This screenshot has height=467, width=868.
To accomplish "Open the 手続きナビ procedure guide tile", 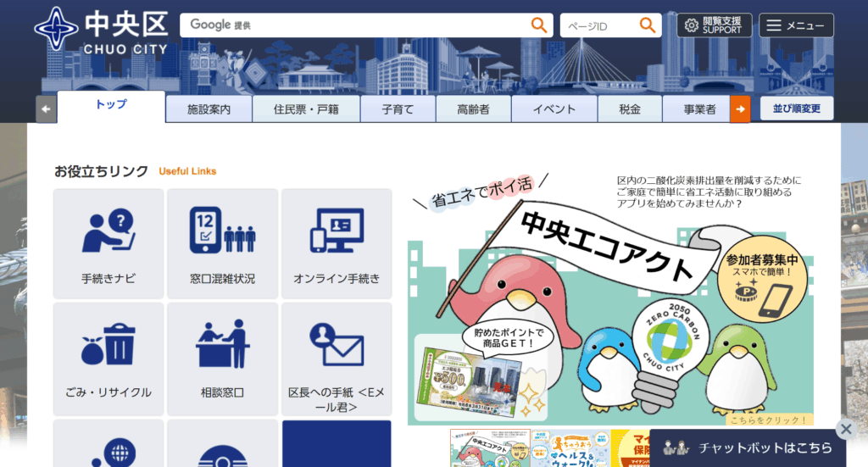I will pos(108,243).
